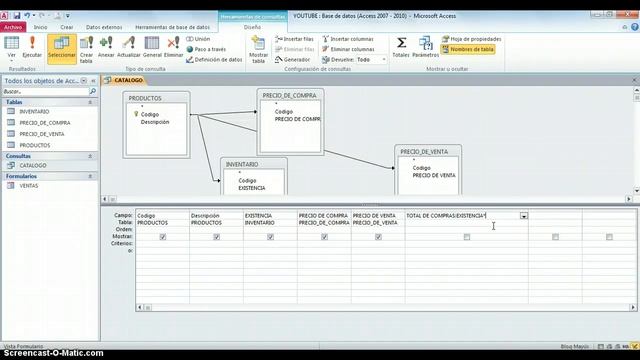This screenshot has height=360, width=640.
Task: Open the help question mark icon
Action: 635,27
